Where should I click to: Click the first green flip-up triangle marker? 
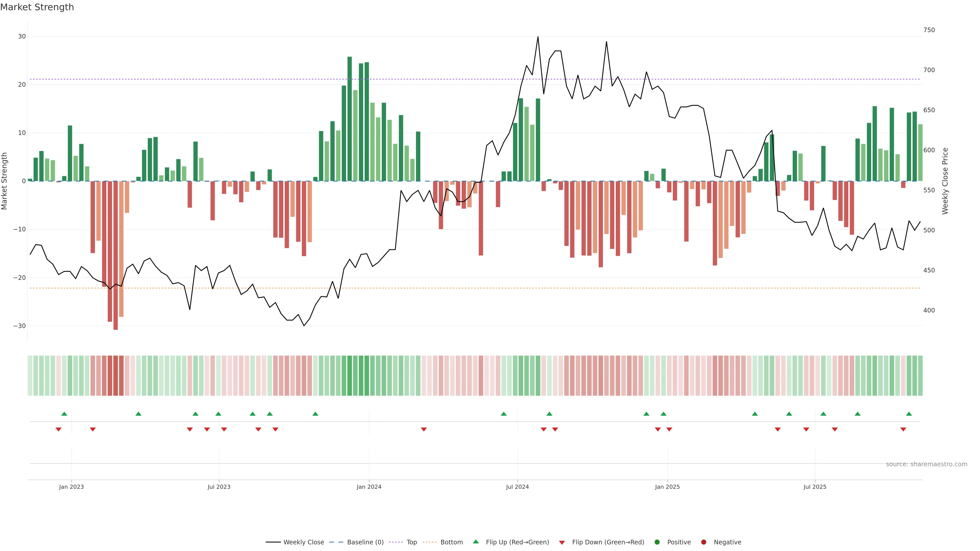coord(64,414)
